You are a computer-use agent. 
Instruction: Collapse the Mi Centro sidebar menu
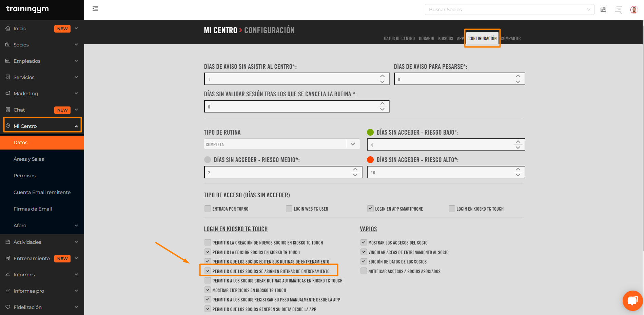tap(76, 126)
